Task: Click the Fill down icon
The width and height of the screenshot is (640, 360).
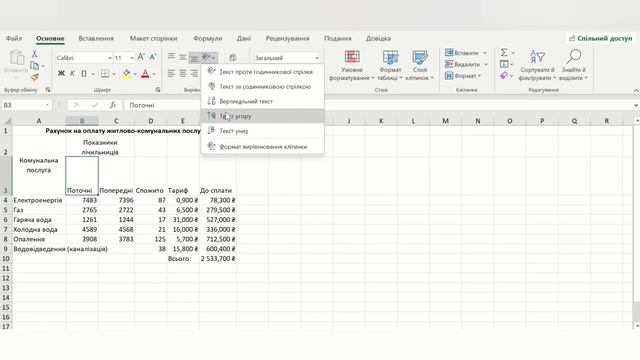Action: tap(504, 64)
